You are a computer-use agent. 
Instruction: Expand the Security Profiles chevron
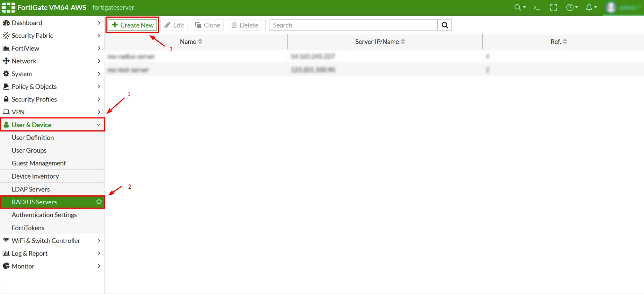pos(99,99)
